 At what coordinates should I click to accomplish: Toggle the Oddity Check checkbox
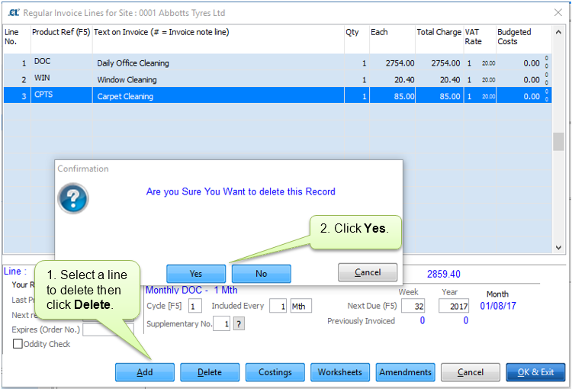click(x=18, y=344)
